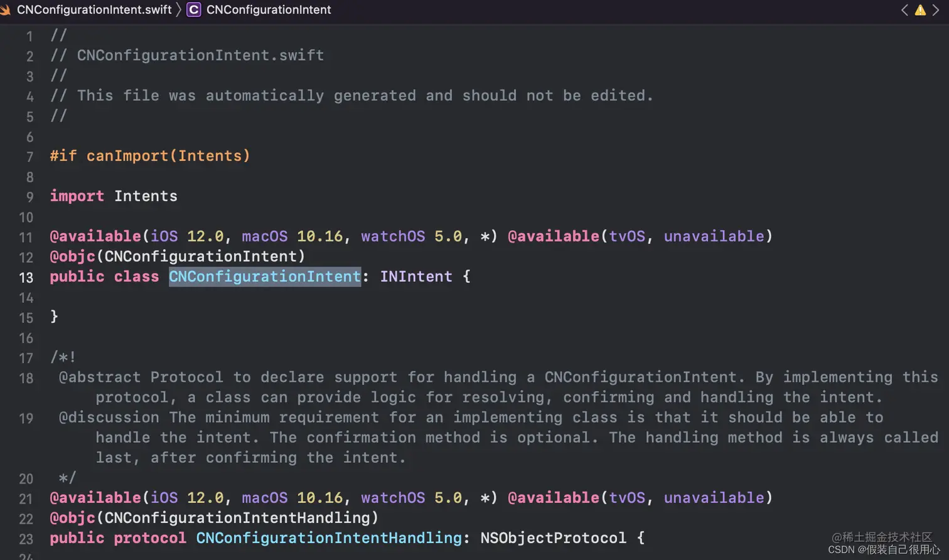Viewport: 949px width, 560px height.
Task: Click the yellow warning icon
Action: tap(920, 9)
